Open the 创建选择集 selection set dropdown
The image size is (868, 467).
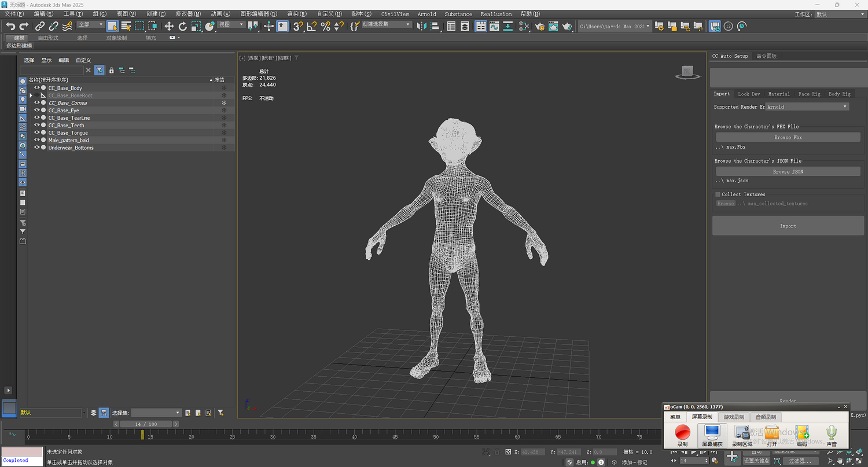tap(387, 25)
